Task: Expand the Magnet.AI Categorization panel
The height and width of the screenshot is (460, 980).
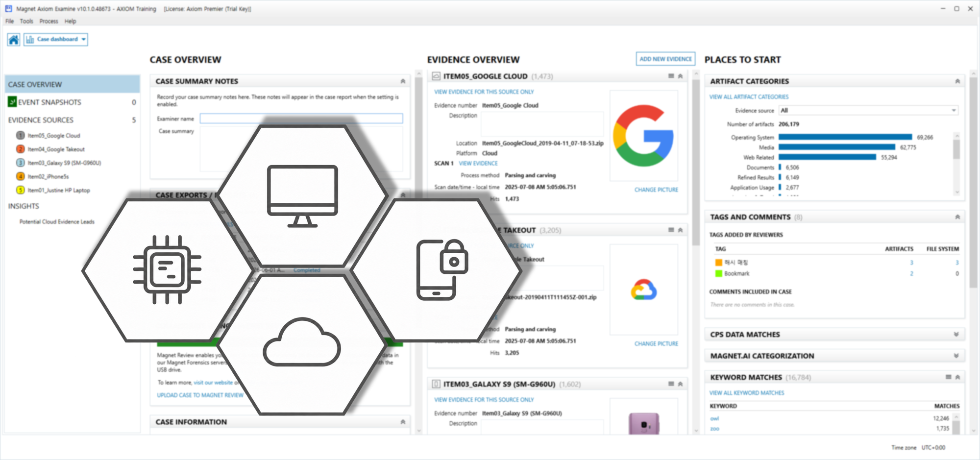Action: pos(956,356)
